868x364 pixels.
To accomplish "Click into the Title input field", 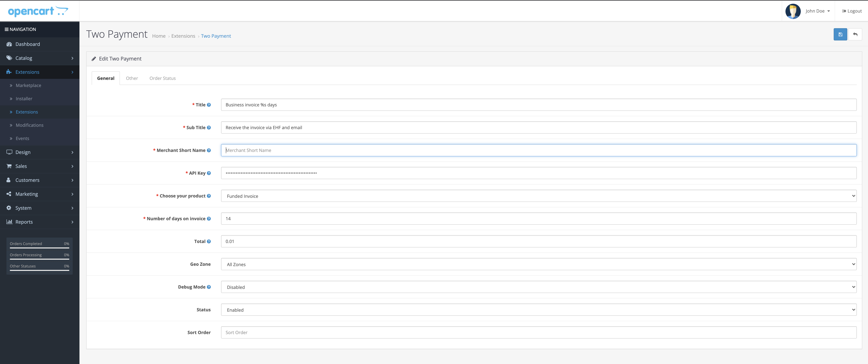I will pos(538,105).
